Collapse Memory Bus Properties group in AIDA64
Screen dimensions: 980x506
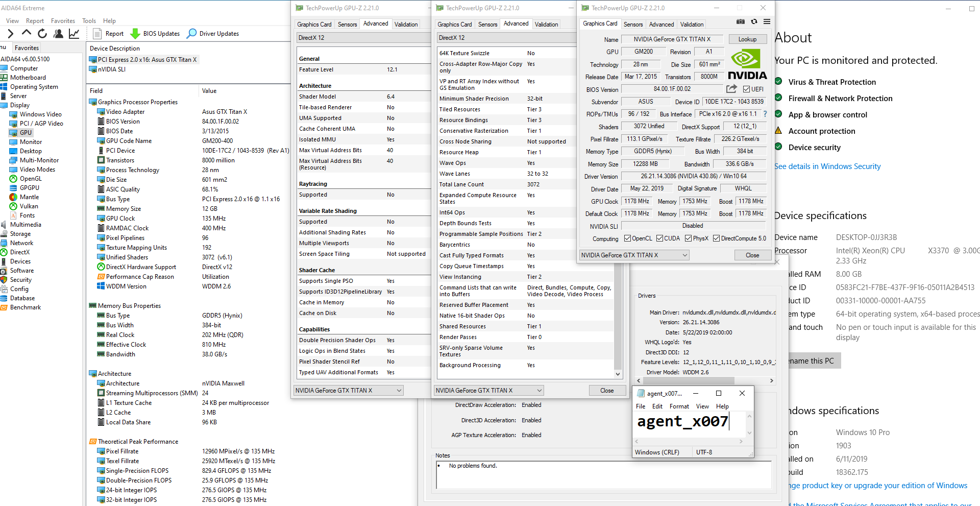(129, 306)
